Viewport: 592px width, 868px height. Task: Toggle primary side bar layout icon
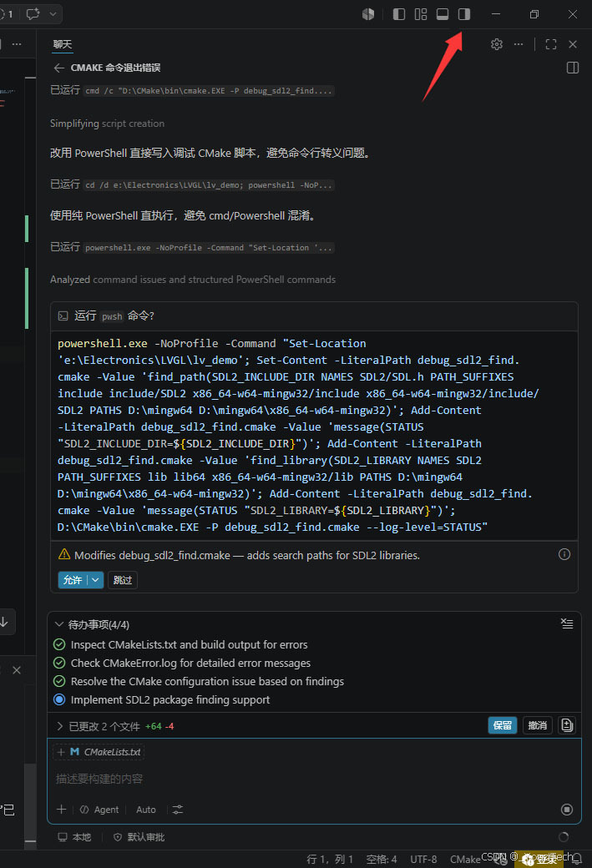coord(399,14)
